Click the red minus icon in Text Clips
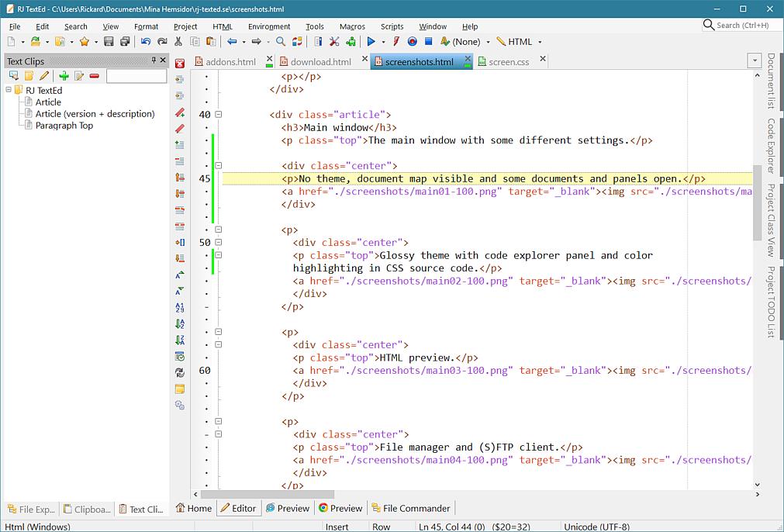The image size is (784, 532). coord(95,76)
